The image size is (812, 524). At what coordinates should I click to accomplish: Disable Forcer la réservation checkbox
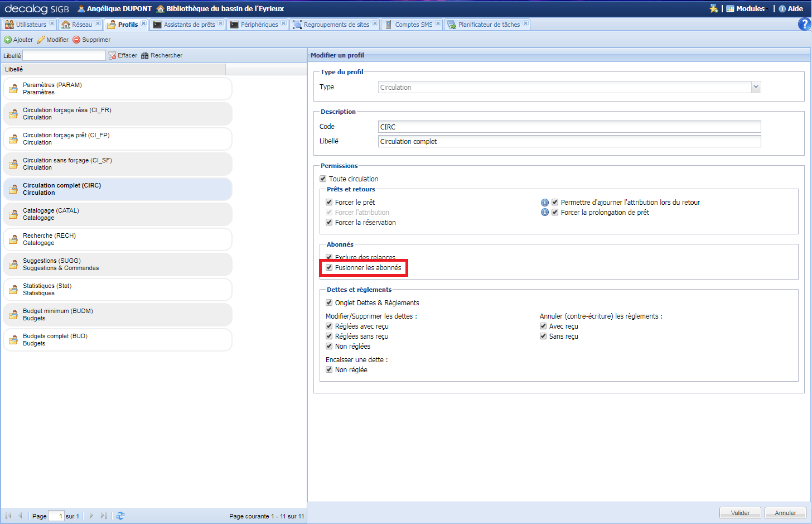329,223
